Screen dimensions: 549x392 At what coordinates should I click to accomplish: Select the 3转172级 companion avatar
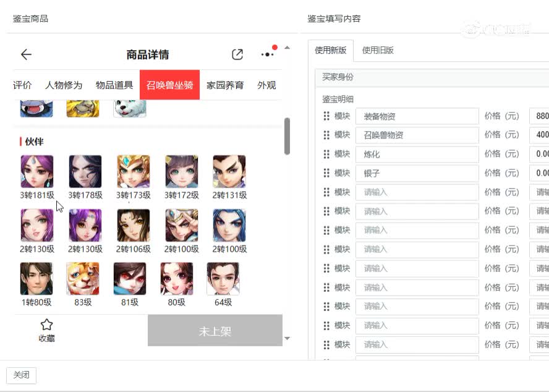coord(181,172)
